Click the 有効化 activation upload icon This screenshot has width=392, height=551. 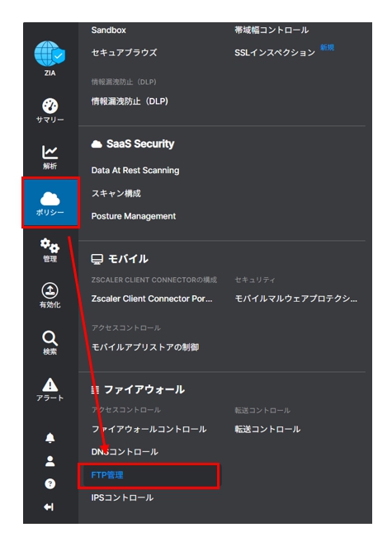[x=50, y=291]
